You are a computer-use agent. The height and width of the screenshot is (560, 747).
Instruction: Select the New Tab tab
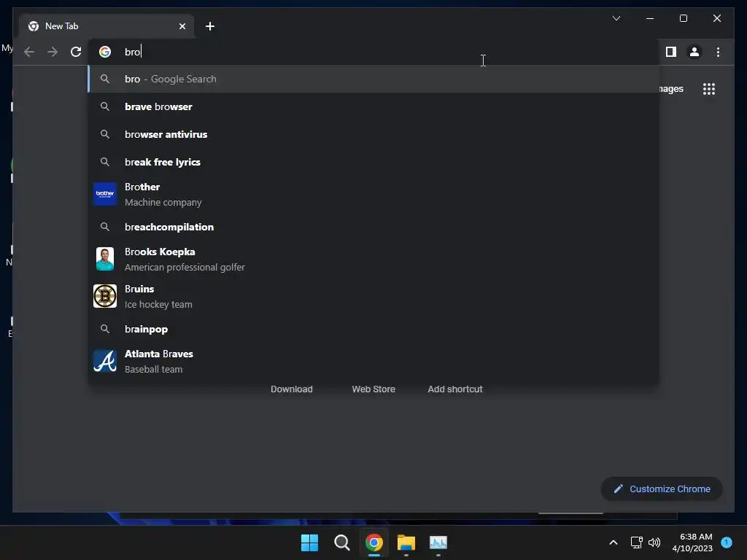[107, 26]
